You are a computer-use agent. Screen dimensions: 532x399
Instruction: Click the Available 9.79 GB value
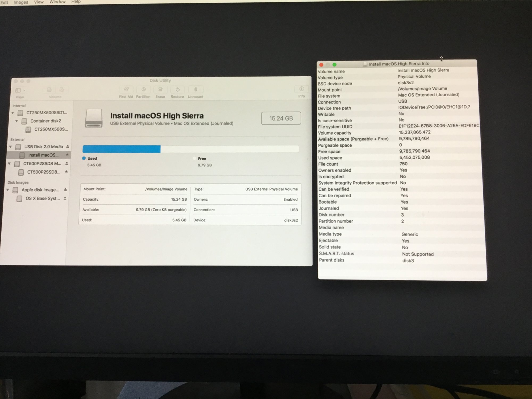pos(161,210)
